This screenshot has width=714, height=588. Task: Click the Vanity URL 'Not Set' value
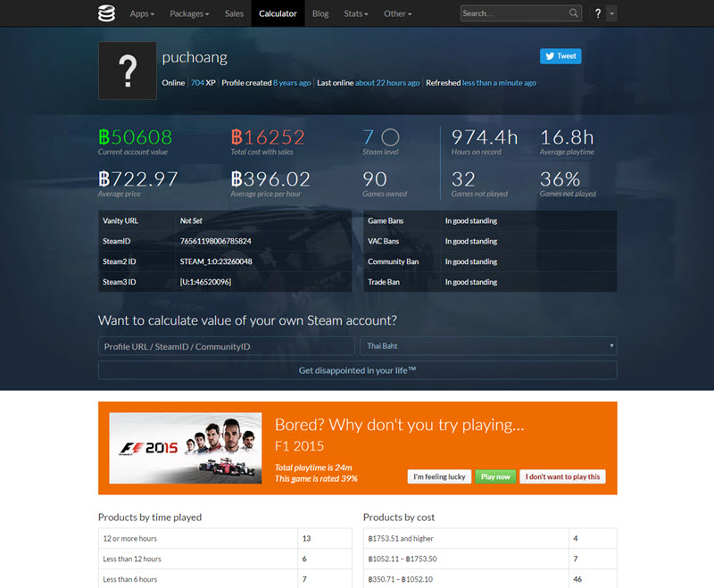click(x=191, y=220)
